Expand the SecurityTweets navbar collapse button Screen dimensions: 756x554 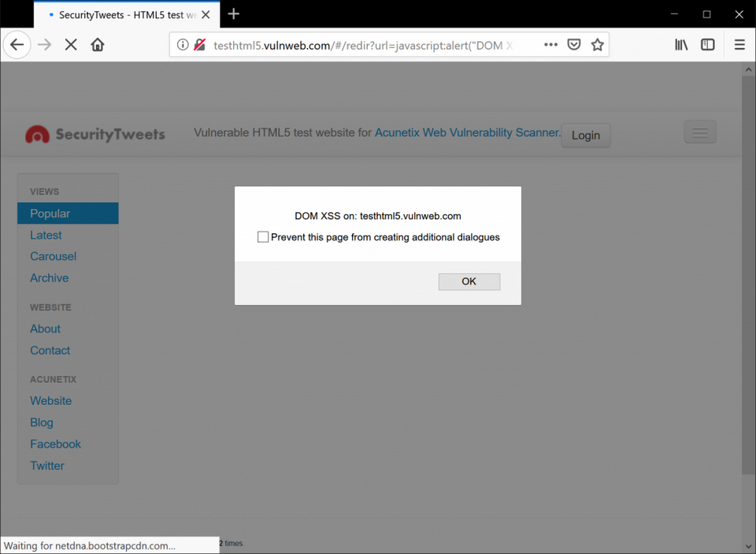coord(699,132)
